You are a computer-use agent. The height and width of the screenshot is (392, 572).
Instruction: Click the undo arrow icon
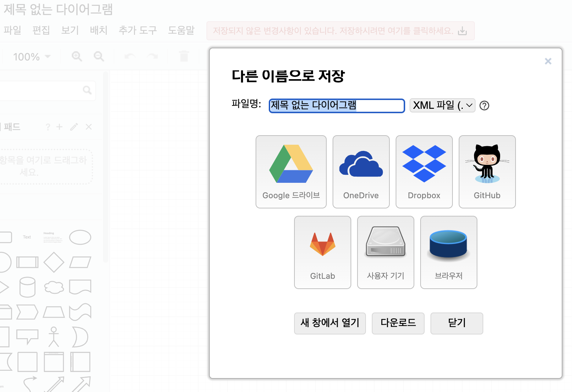130,56
